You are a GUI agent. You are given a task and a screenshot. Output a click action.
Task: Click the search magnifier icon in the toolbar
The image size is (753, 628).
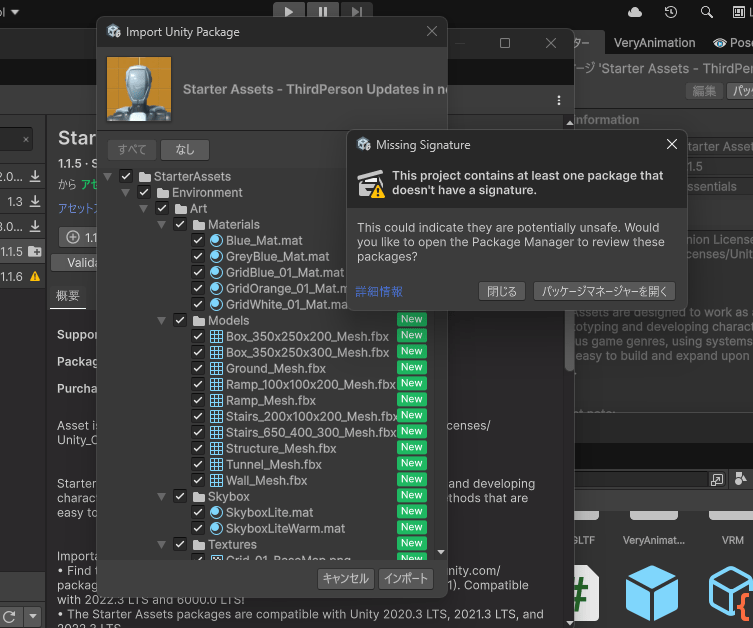707,12
